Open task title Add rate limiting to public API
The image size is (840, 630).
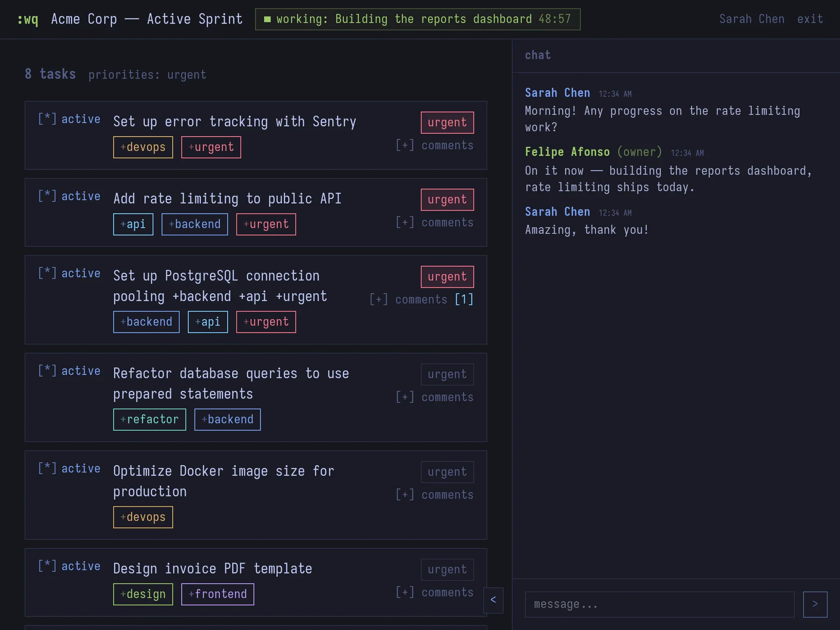pos(227,199)
